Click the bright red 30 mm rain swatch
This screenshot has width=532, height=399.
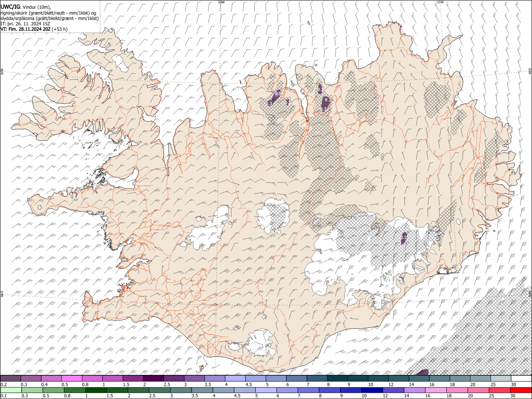521,390
